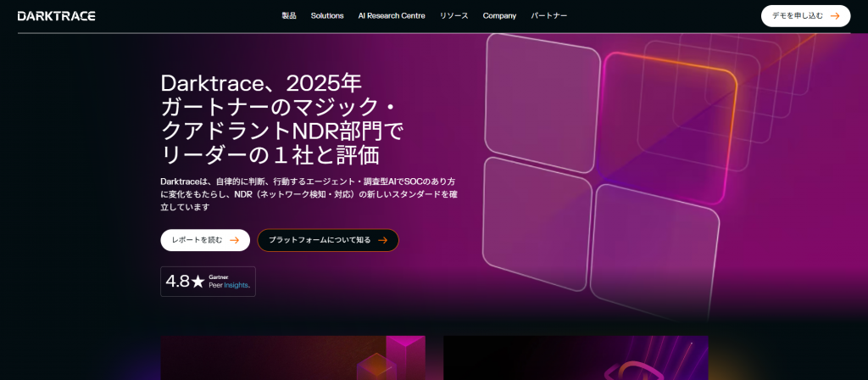Click the レポートを読む button
Image resolution: width=868 pixels, height=380 pixels.
(205, 240)
